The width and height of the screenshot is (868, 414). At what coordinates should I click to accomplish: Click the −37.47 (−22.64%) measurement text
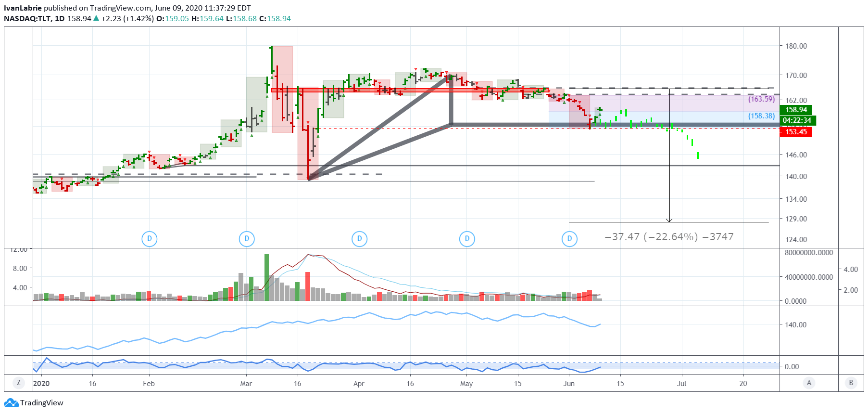(x=669, y=237)
